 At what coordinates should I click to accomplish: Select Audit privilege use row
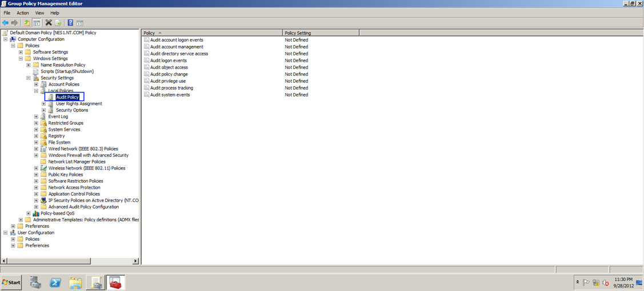[x=168, y=81]
